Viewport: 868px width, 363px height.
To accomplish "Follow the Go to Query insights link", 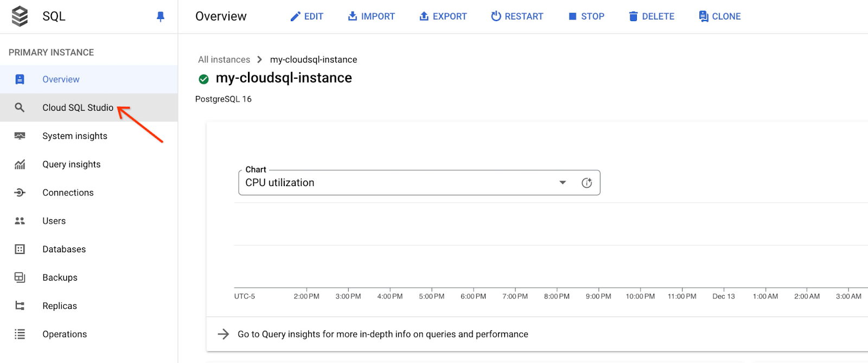I will (382, 334).
